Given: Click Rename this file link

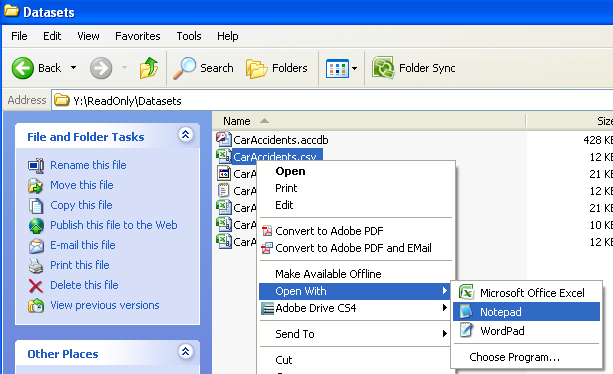Looking at the screenshot, I should pos(88,165).
